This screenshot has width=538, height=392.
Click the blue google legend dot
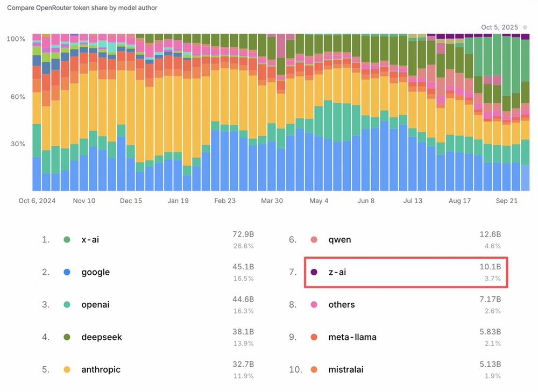point(67,272)
